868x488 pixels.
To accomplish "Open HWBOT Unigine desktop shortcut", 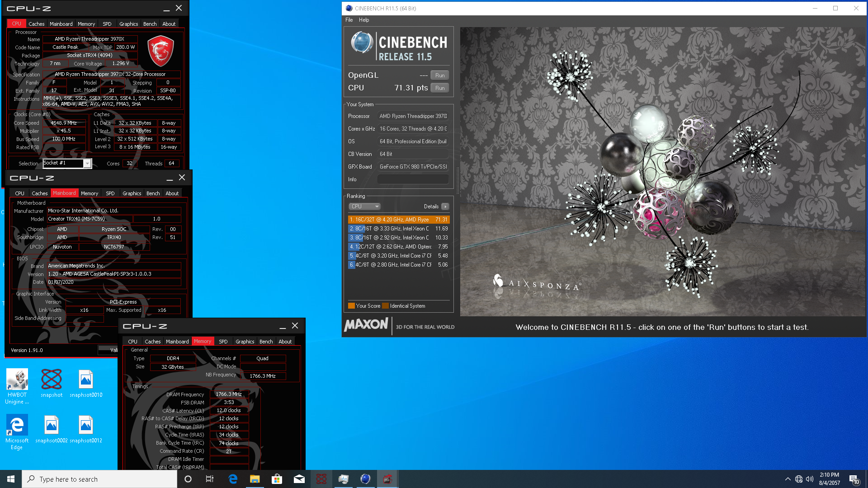I will pyautogui.click(x=17, y=386).
